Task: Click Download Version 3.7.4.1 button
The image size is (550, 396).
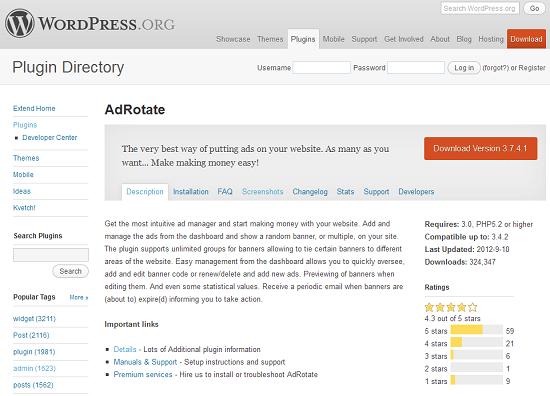Action: tap(480, 148)
